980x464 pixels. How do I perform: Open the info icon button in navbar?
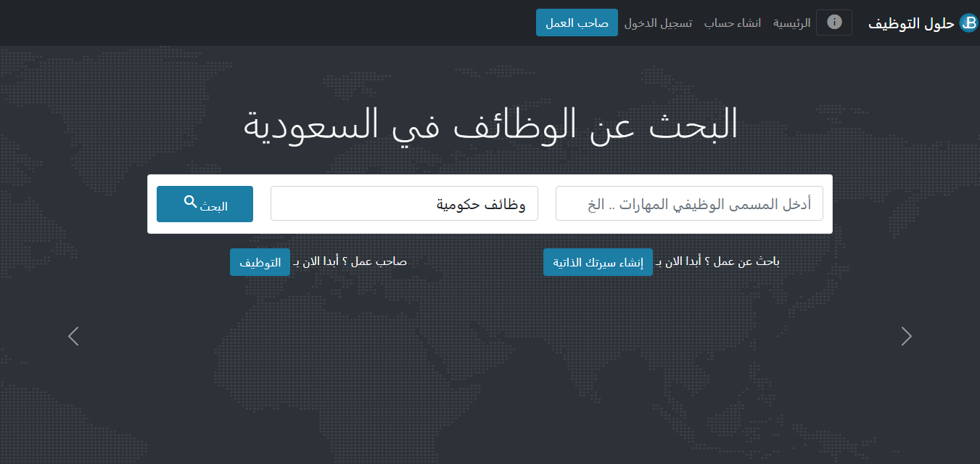(x=834, y=23)
